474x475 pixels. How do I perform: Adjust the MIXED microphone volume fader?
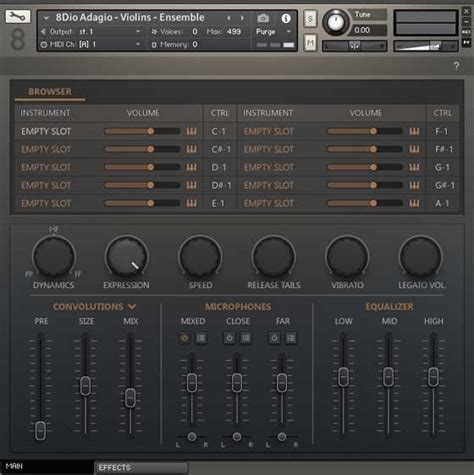192,383
